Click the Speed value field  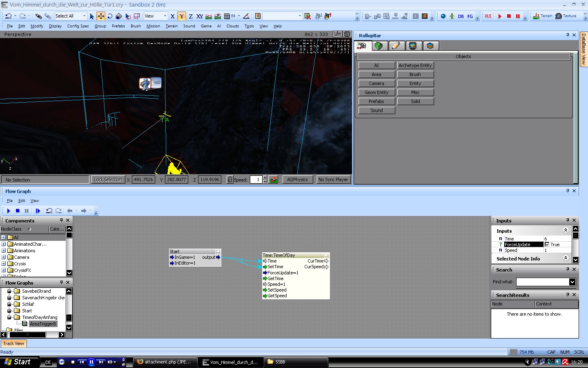tap(256, 180)
